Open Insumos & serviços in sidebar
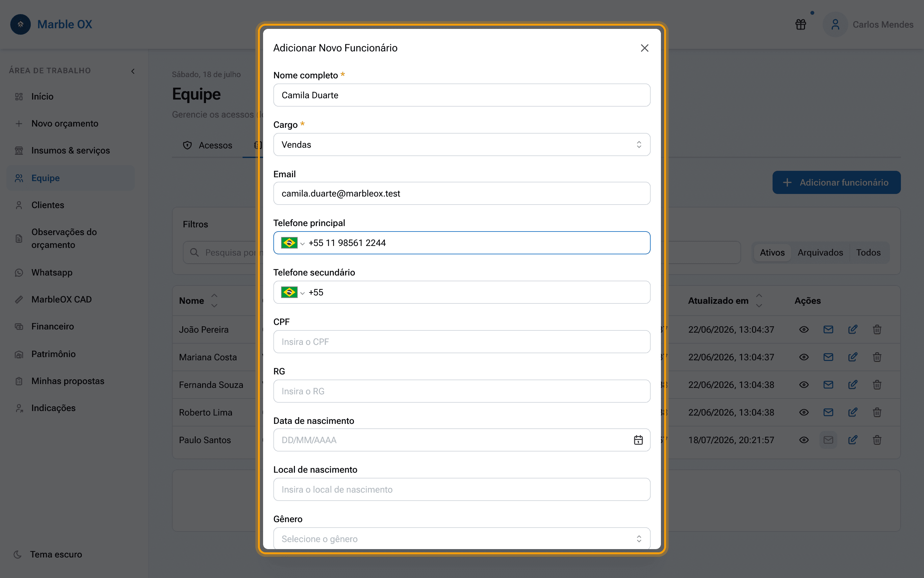 click(71, 151)
